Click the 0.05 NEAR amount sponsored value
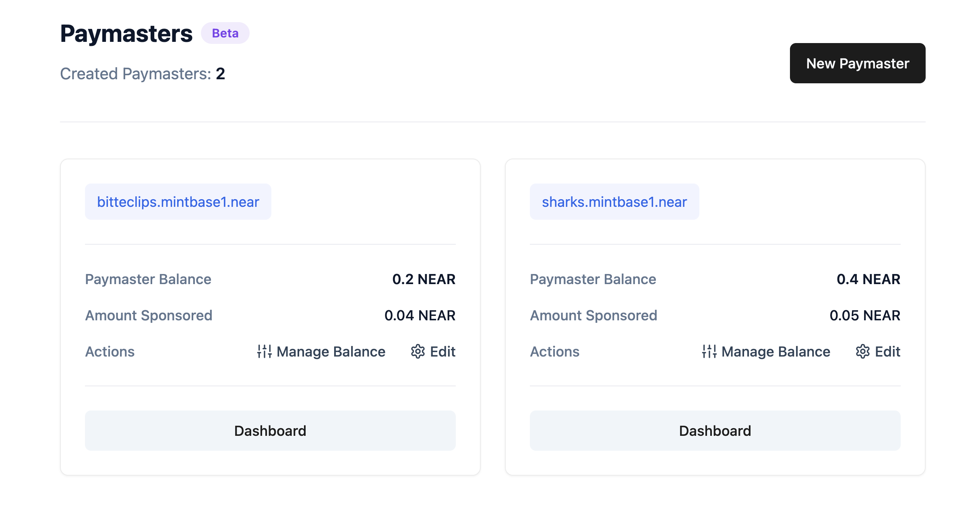Viewport: 980px width, 532px height. click(x=864, y=315)
